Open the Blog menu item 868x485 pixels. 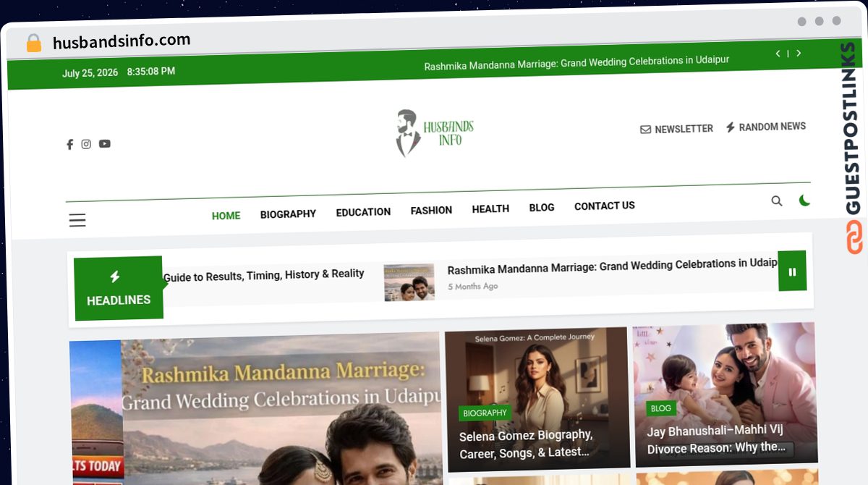coord(542,207)
